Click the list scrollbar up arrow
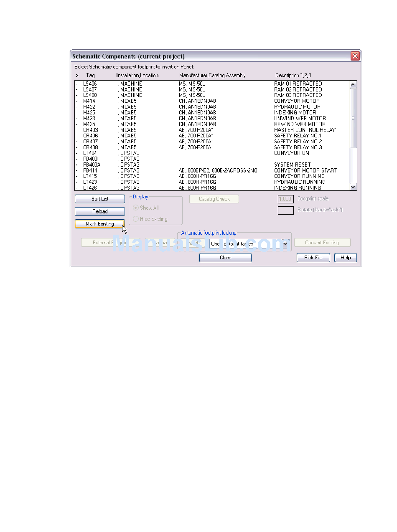 tap(353, 84)
